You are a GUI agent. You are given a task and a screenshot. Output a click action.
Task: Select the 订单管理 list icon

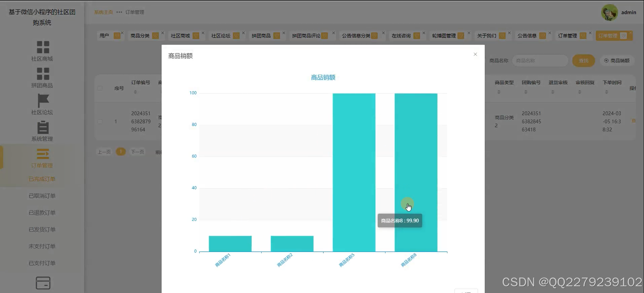(x=43, y=154)
